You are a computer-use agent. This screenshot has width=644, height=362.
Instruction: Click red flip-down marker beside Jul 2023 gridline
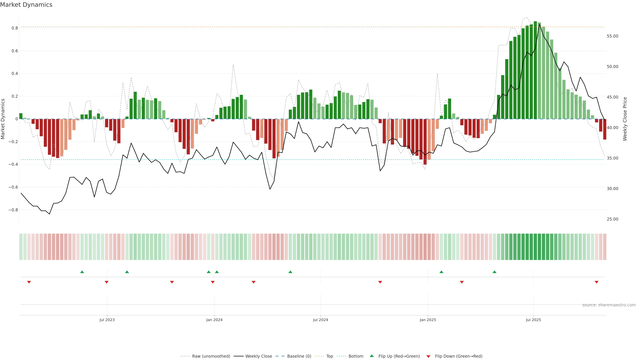click(106, 282)
